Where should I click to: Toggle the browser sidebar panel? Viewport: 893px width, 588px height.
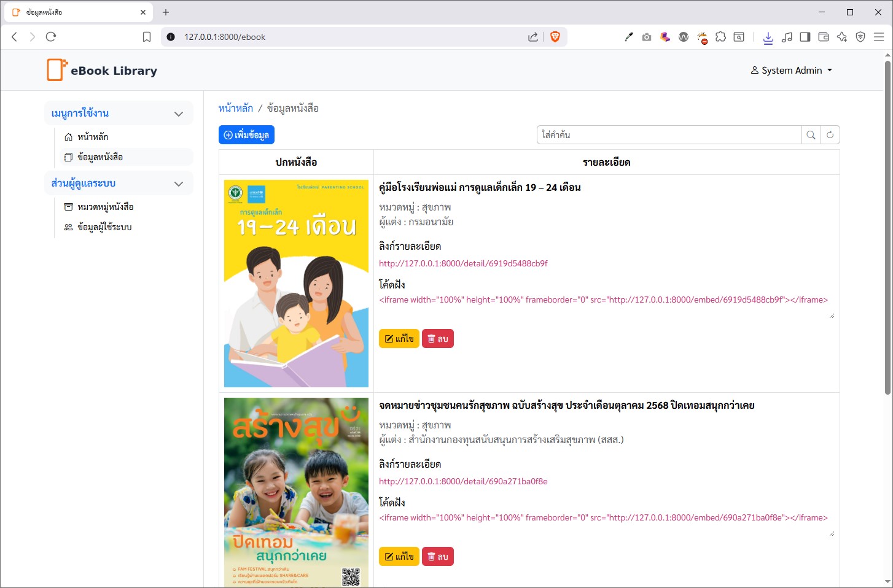805,37
